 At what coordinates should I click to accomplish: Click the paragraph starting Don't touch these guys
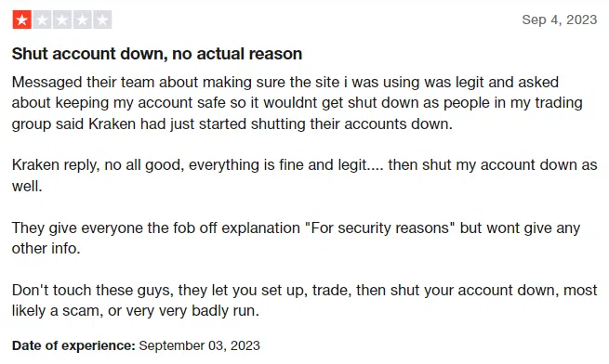(x=305, y=300)
